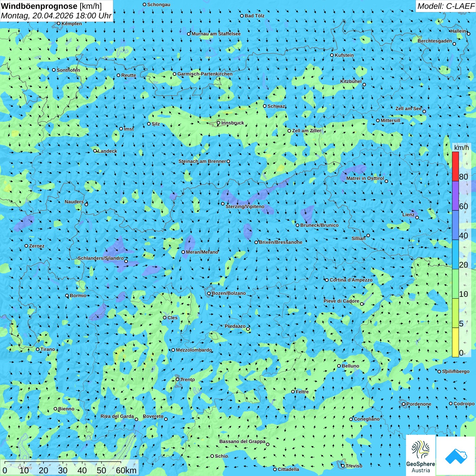The width and height of the screenshot is (476, 476).
Task: Click the Kempten location dot
Action: (x=58, y=24)
